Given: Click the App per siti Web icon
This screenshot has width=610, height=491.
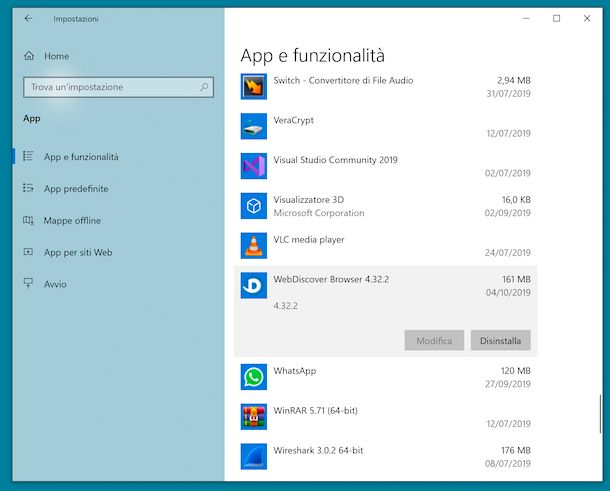Looking at the screenshot, I should [28, 252].
